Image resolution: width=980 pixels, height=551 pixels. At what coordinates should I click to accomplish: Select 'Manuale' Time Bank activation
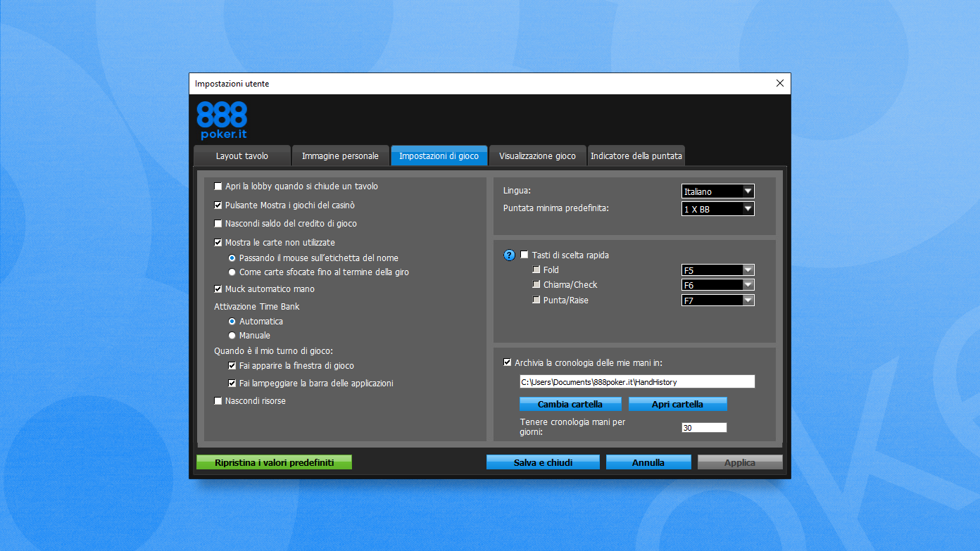[x=232, y=336]
